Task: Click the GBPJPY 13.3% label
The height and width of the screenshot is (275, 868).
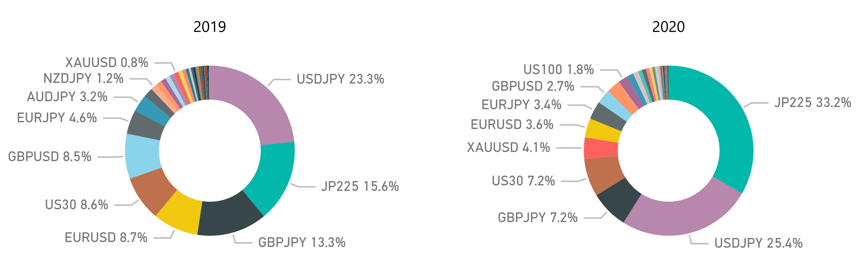Action: pyautogui.click(x=302, y=243)
